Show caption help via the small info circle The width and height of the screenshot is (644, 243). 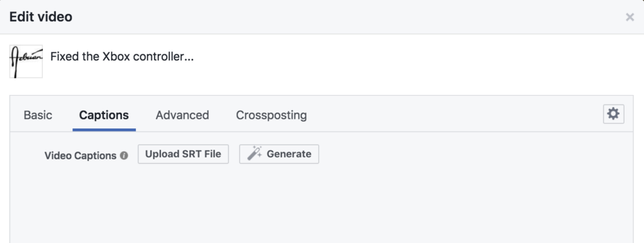tap(124, 156)
